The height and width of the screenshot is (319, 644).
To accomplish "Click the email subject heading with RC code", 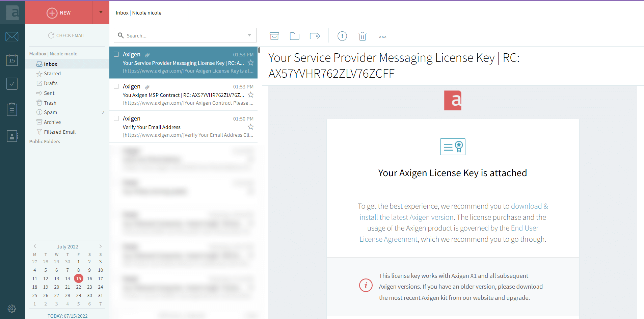I will coord(394,65).
